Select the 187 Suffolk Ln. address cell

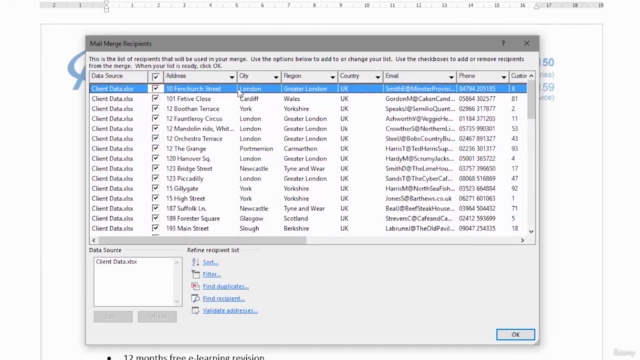(186, 209)
